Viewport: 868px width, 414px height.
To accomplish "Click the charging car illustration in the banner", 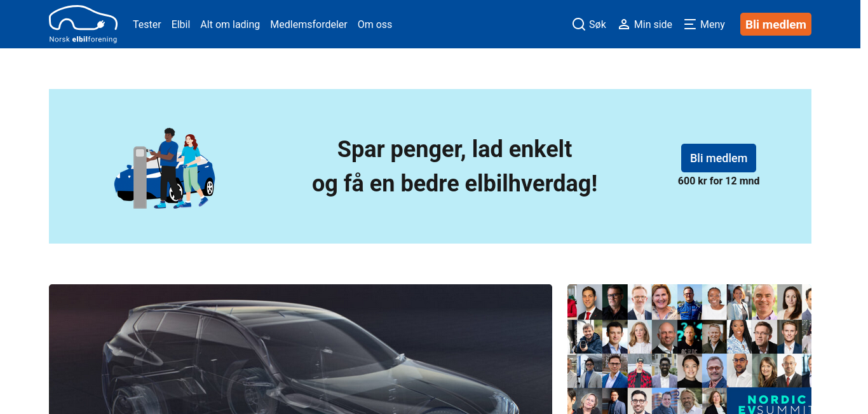I will click(165, 168).
